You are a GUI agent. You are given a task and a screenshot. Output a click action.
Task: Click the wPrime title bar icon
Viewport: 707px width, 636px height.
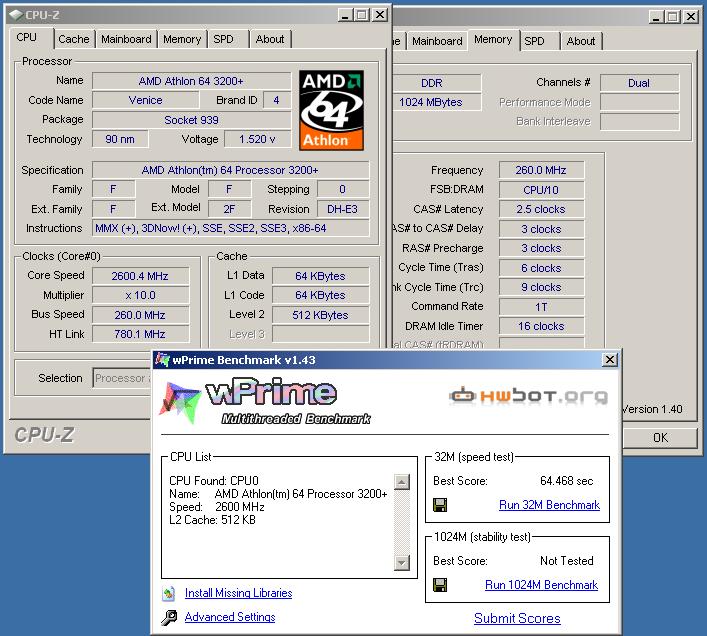point(162,360)
